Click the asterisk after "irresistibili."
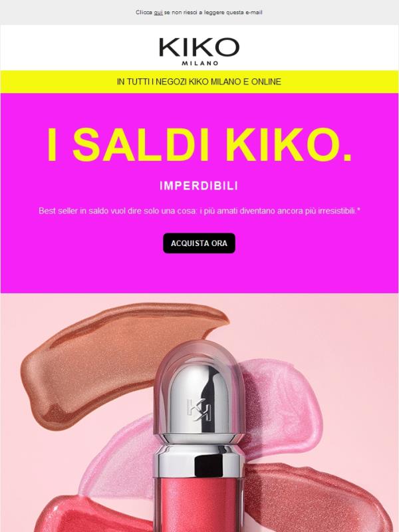 click(x=358, y=209)
